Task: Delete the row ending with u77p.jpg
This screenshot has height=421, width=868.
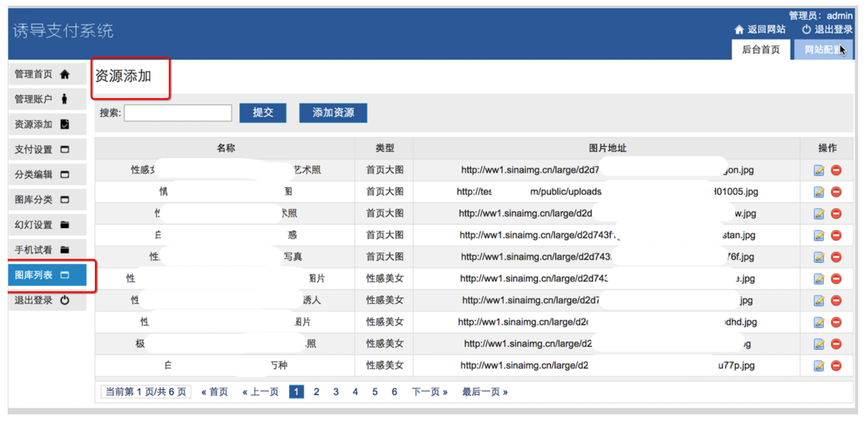Action: pyautogui.click(x=836, y=366)
